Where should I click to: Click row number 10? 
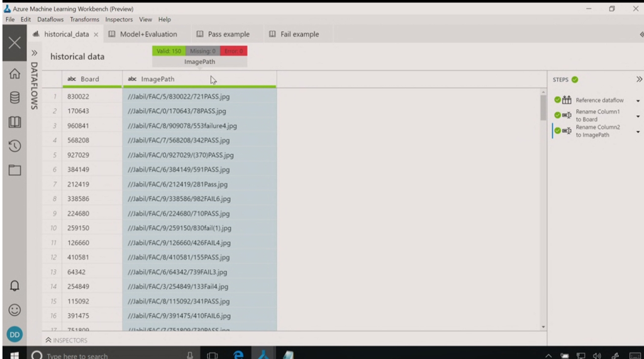click(x=53, y=228)
